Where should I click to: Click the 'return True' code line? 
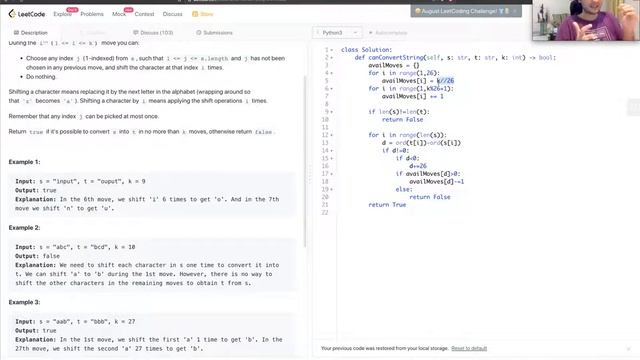click(x=387, y=205)
